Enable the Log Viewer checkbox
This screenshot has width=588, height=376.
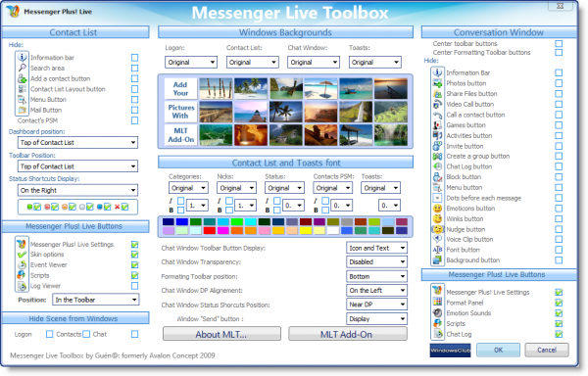pyautogui.click(x=134, y=286)
